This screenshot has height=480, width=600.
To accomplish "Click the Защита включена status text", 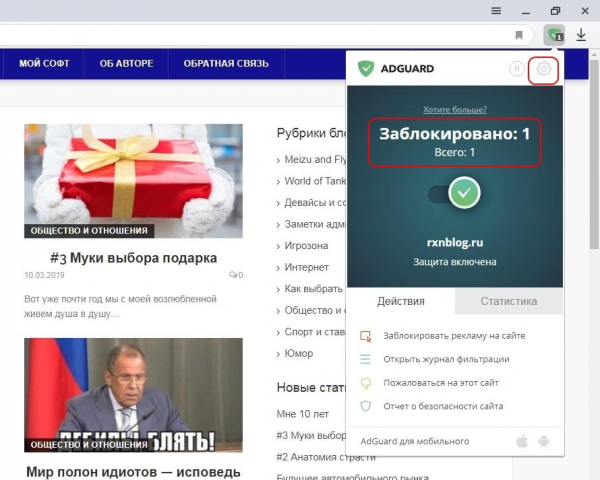I will click(455, 262).
